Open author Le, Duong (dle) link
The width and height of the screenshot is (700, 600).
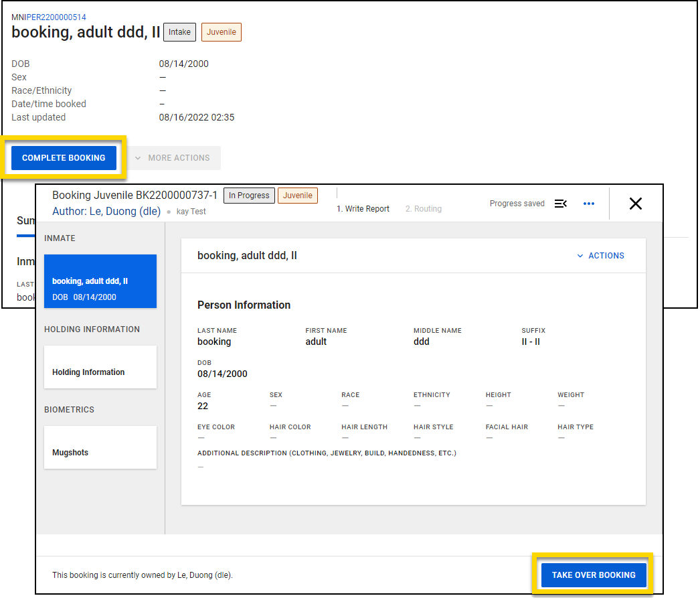106,212
